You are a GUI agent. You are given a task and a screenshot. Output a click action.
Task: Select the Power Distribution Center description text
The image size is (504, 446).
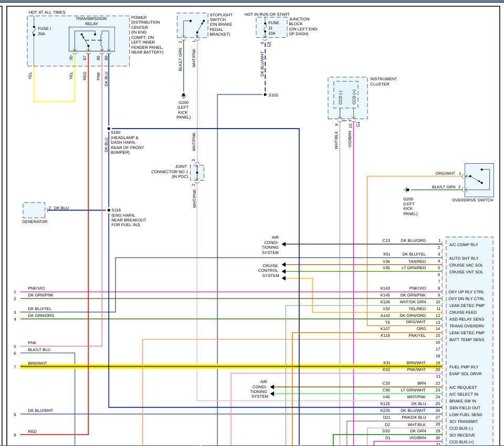tap(147, 35)
